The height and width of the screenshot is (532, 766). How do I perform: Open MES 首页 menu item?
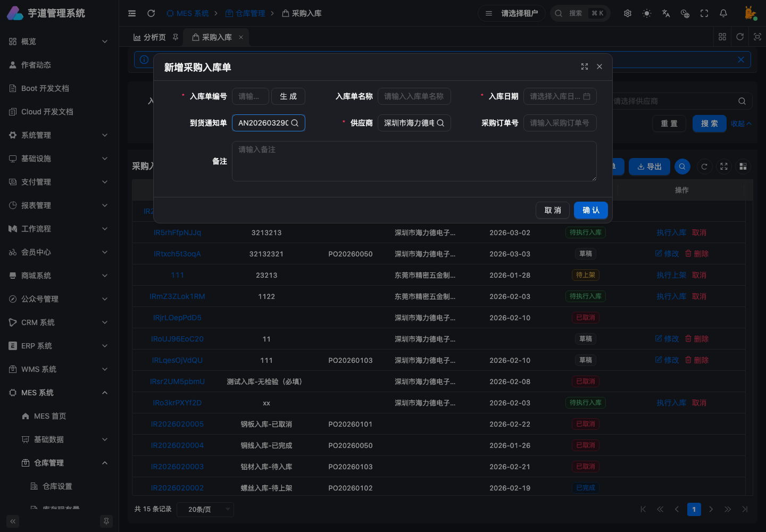(59, 416)
